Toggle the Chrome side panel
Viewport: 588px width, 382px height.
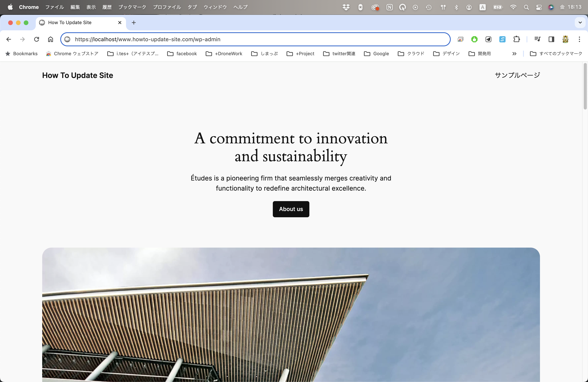tap(551, 39)
